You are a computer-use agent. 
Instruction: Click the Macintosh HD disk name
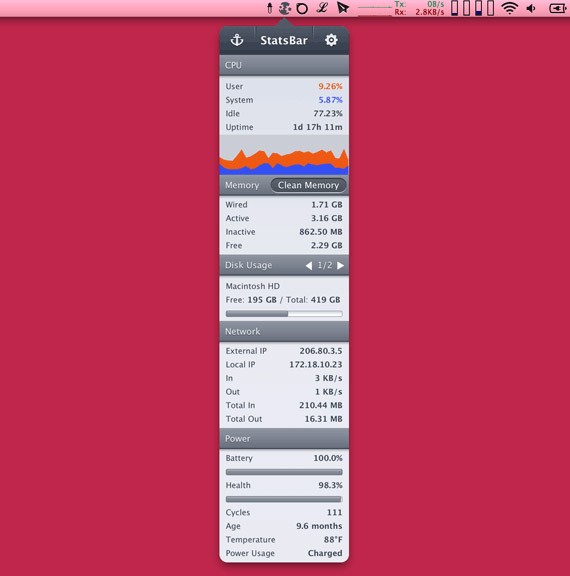(x=253, y=286)
